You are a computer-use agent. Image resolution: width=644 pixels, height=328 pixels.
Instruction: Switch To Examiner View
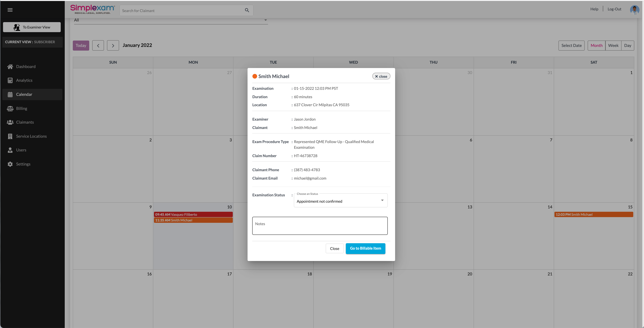32,27
